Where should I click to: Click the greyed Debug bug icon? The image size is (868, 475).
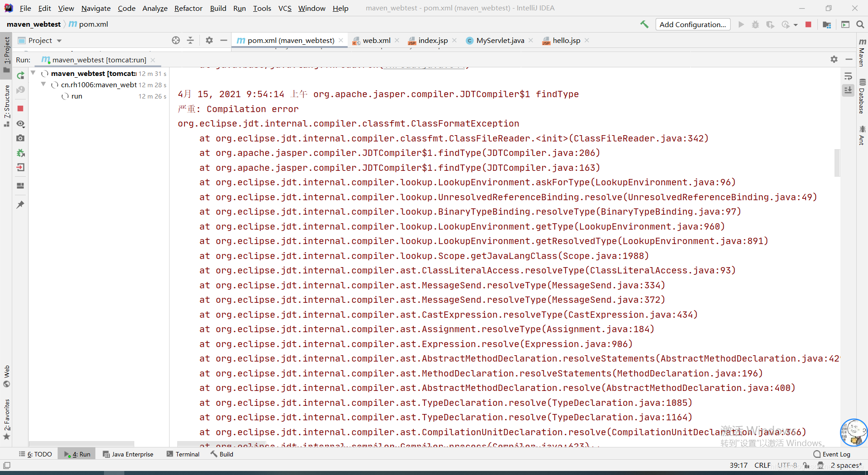[755, 24]
